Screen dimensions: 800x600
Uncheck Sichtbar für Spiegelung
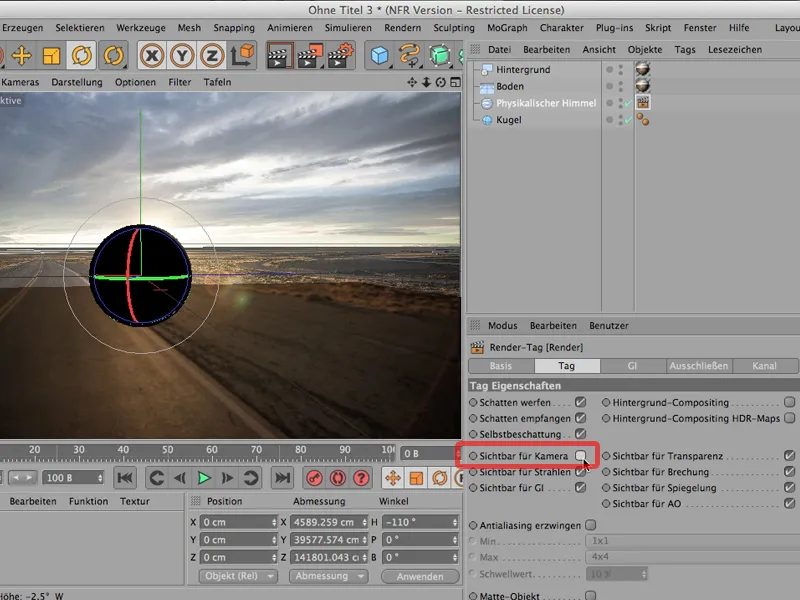pos(790,487)
